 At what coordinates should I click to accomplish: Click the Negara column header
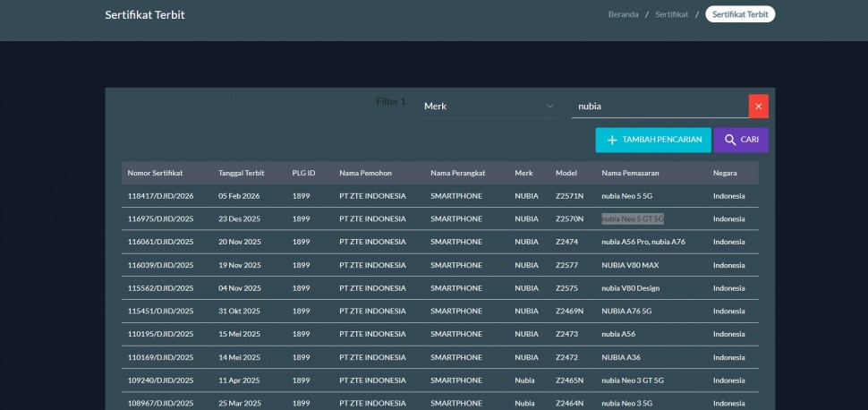pos(725,173)
